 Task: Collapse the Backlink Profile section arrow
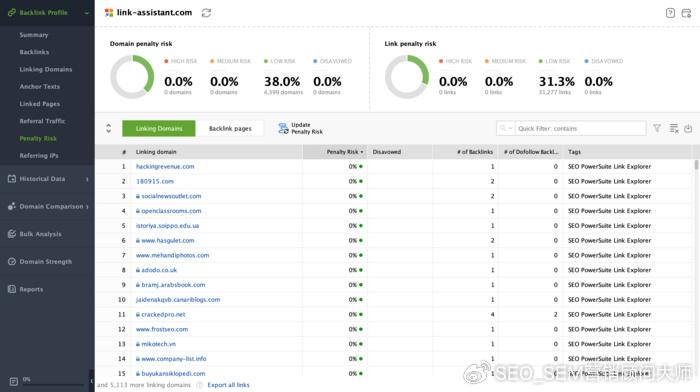[x=87, y=13]
